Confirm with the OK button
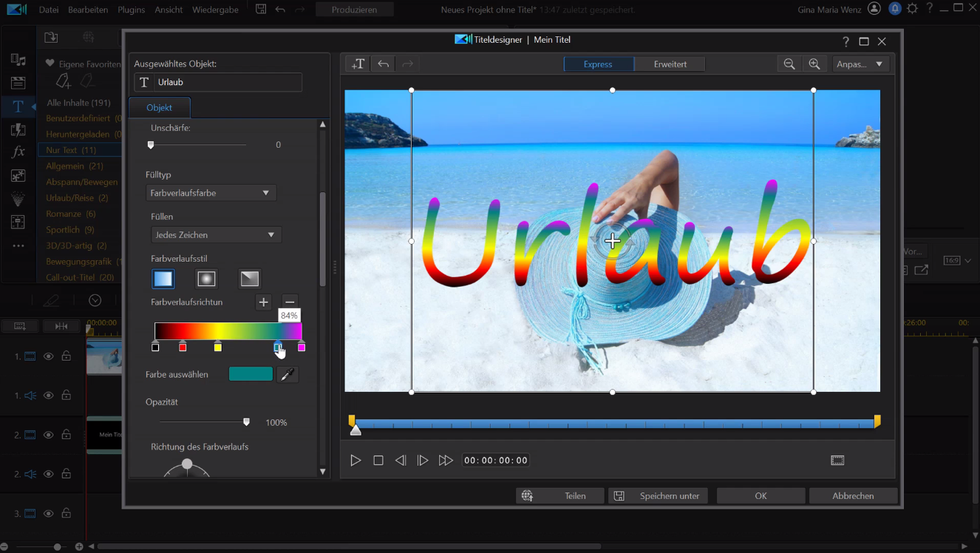The height and width of the screenshot is (553, 980). pos(760,496)
